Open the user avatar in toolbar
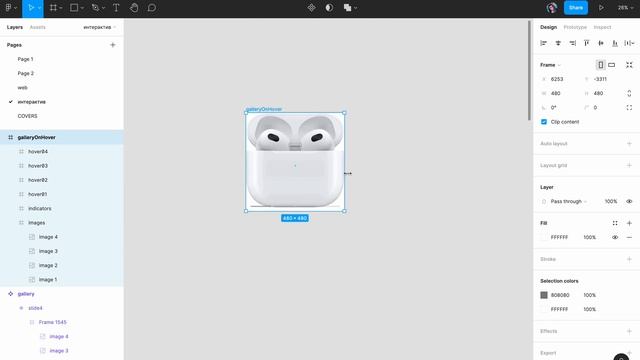Screen dimensions: 640x360 (552, 8)
